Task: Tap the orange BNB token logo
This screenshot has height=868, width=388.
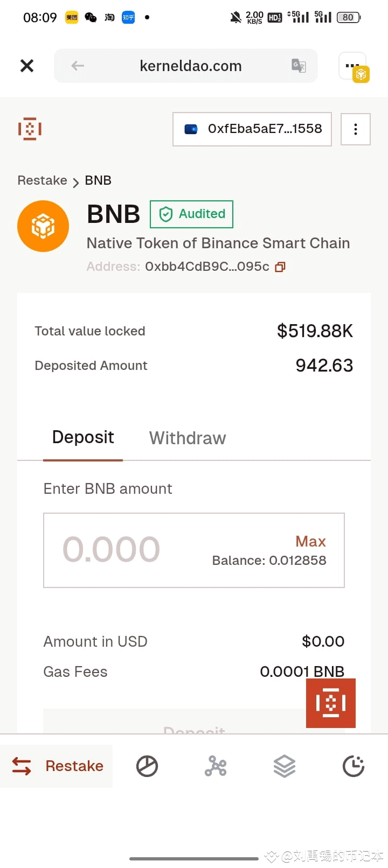Action: [x=43, y=226]
